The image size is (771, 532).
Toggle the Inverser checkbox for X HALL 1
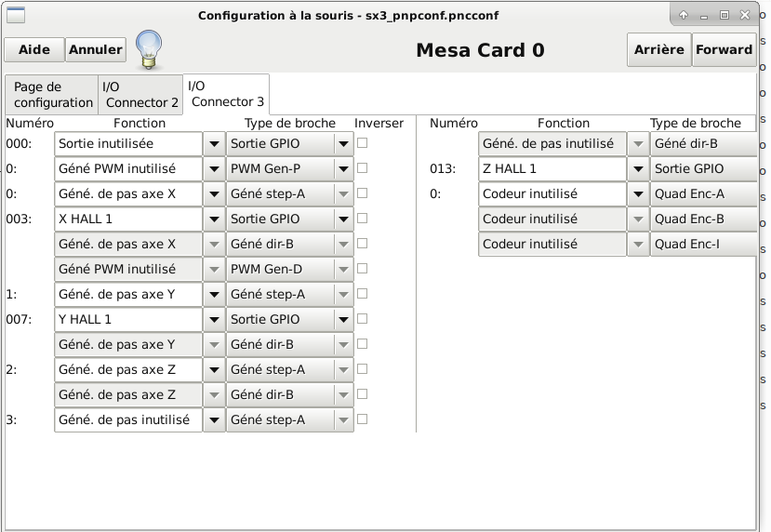363,219
